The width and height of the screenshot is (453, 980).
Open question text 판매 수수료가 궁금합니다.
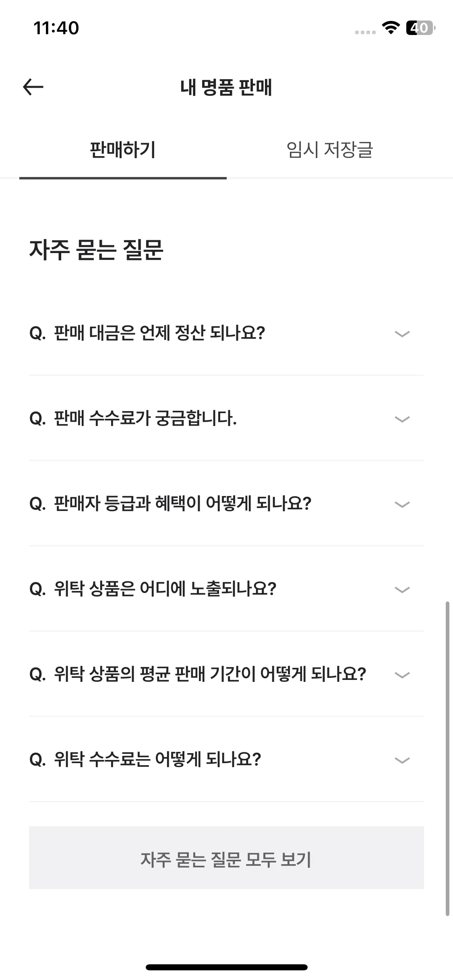[x=133, y=419]
